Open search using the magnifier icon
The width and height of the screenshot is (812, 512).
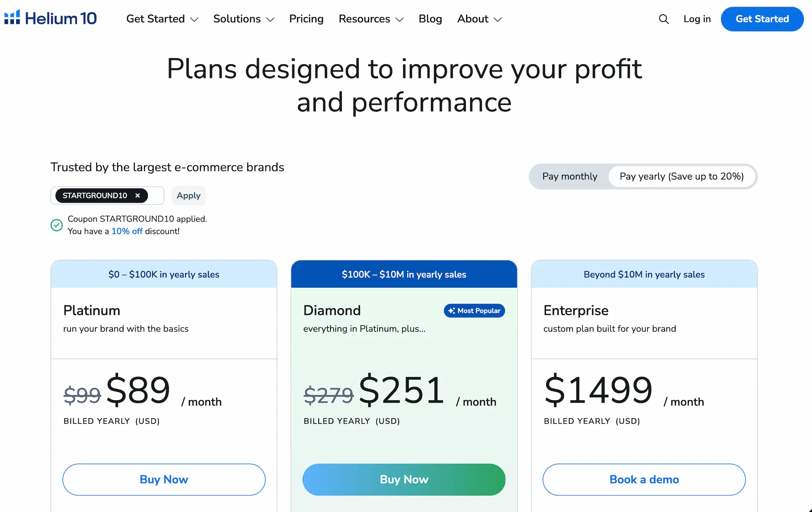click(664, 19)
